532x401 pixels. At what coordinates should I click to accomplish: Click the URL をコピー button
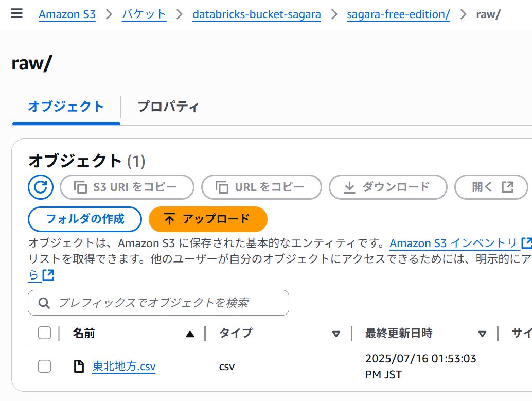coord(261,187)
